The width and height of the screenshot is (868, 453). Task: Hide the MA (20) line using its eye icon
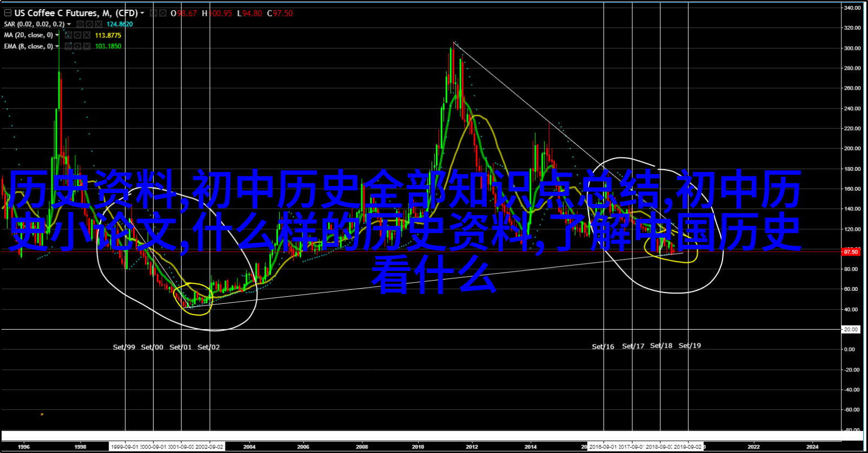coord(68,35)
